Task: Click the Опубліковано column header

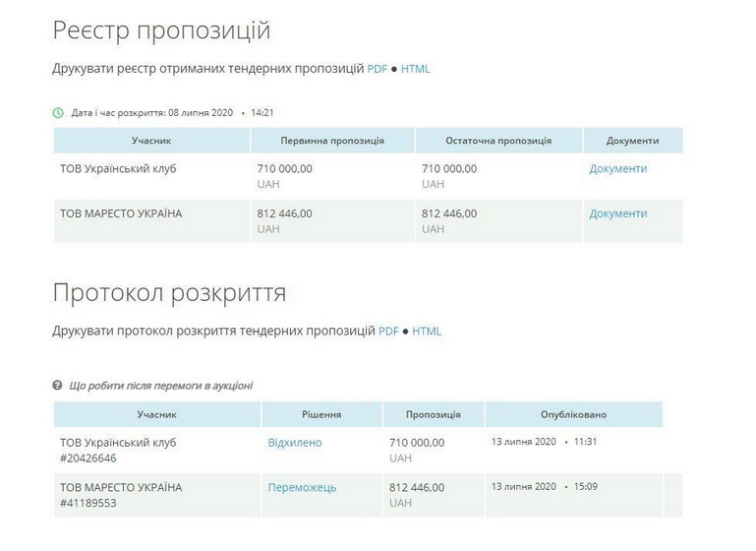Action: click(x=573, y=414)
